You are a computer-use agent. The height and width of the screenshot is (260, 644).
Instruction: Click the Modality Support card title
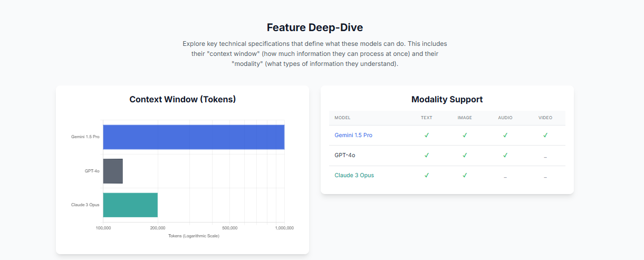447,99
